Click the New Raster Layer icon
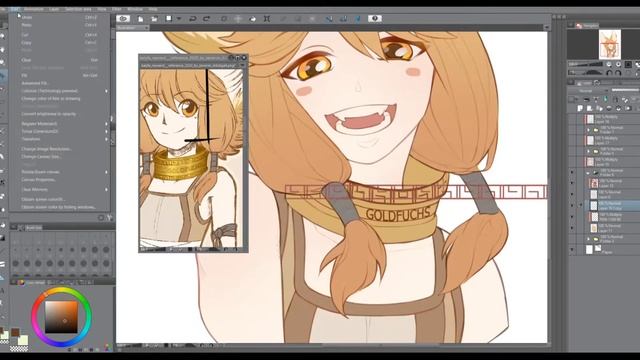 (x=580, y=108)
